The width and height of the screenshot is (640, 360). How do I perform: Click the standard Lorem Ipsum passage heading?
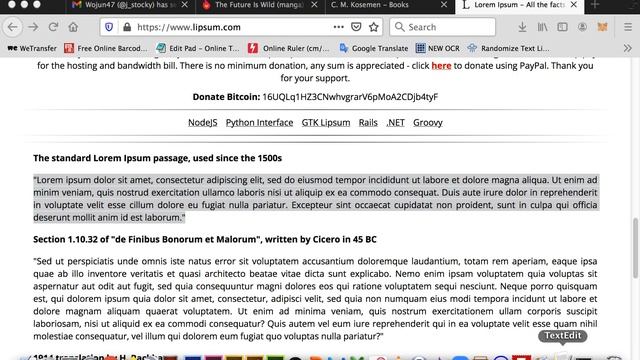click(158, 158)
